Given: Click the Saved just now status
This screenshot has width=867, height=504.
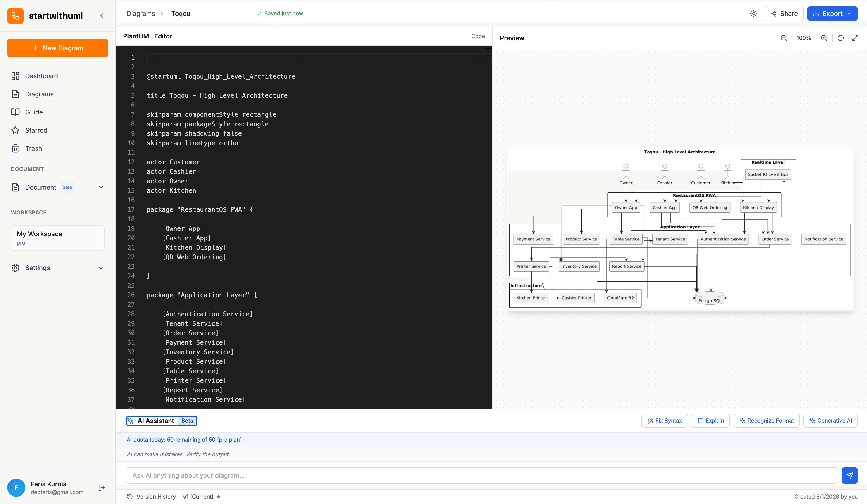Looking at the screenshot, I should (280, 13).
